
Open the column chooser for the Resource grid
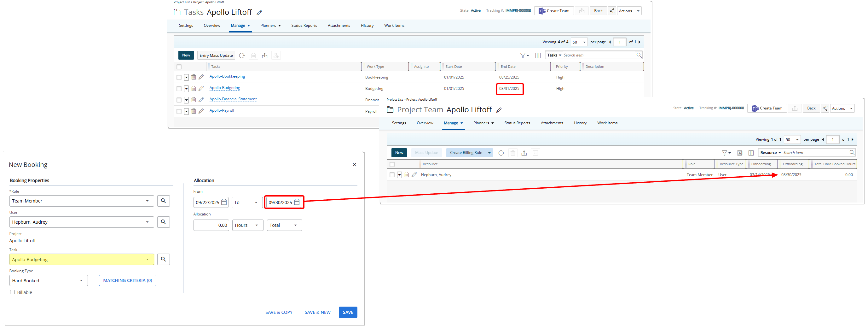pyautogui.click(x=751, y=152)
